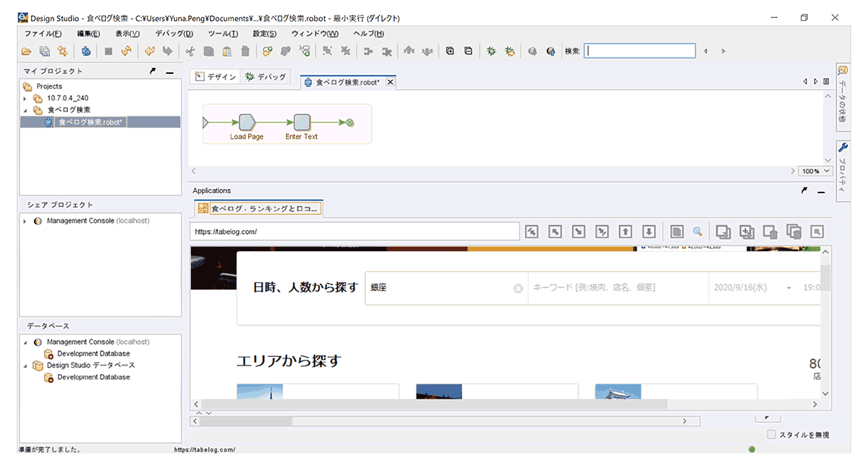Click the 銀座 area input field

tap(446, 288)
